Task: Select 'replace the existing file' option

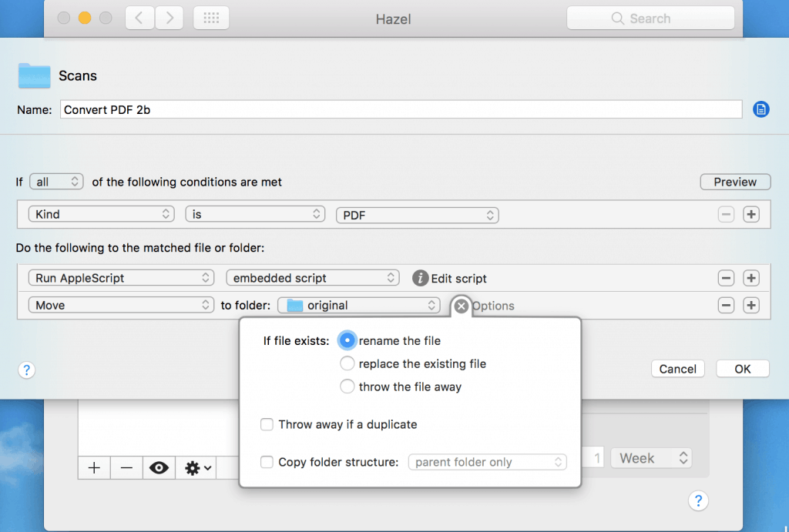Action: [x=347, y=363]
